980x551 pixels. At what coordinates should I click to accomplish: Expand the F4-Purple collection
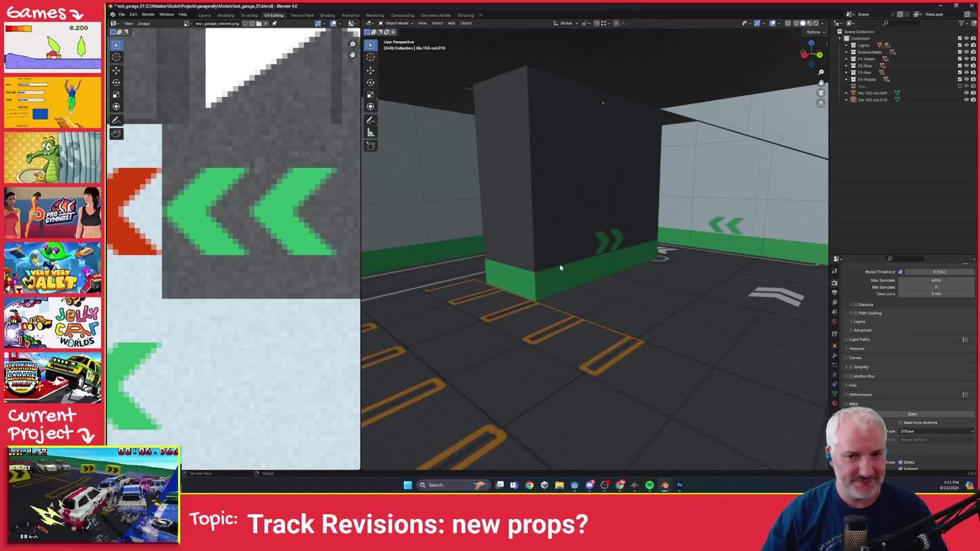tap(846, 80)
